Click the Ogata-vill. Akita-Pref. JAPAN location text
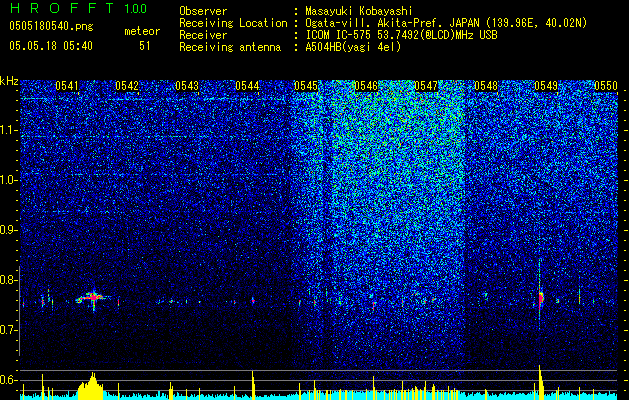The image size is (629, 400). (x=446, y=23)
